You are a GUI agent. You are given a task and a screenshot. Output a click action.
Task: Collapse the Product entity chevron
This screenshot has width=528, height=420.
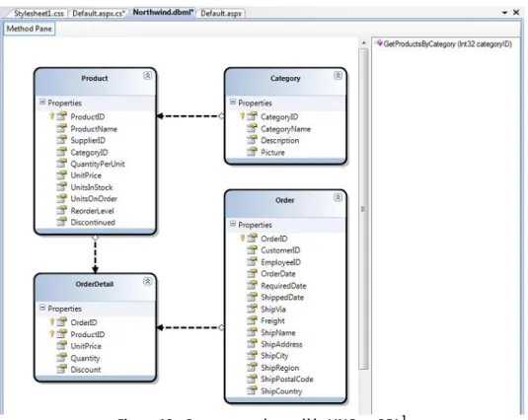pos(147,75)
